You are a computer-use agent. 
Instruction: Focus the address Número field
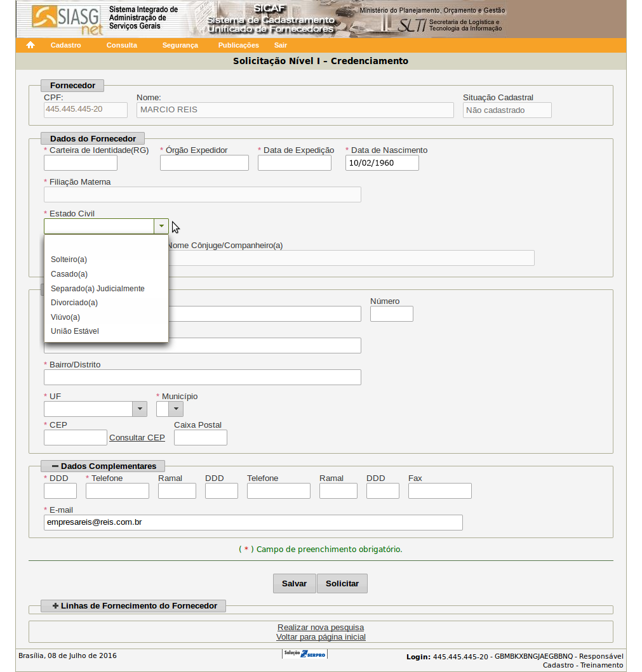coord(392,313)
